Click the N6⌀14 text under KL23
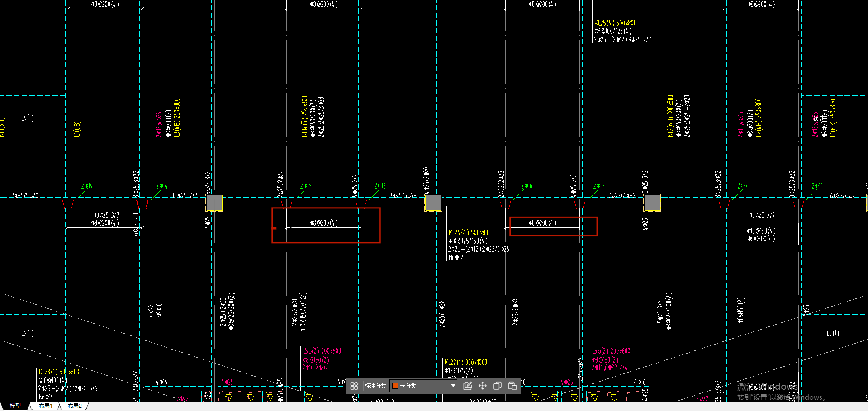 46,397
